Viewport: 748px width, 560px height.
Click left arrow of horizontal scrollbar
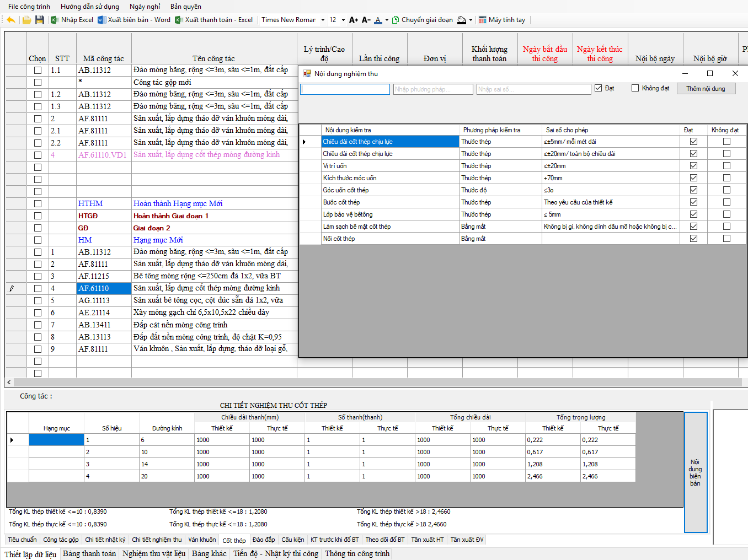tap(9, 382)
